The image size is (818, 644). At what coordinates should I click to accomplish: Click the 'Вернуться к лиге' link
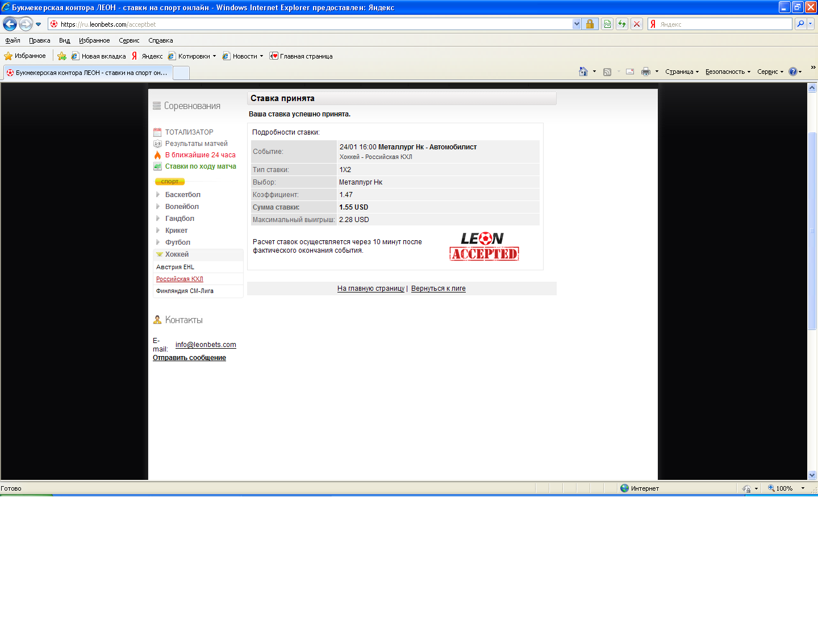coord(438,288)
